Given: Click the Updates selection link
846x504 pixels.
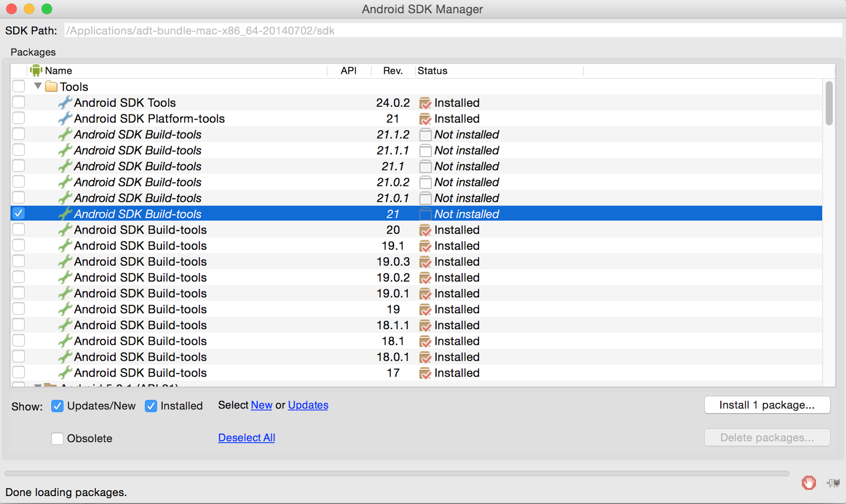Looking at the screenshot, I should [308, 405].
